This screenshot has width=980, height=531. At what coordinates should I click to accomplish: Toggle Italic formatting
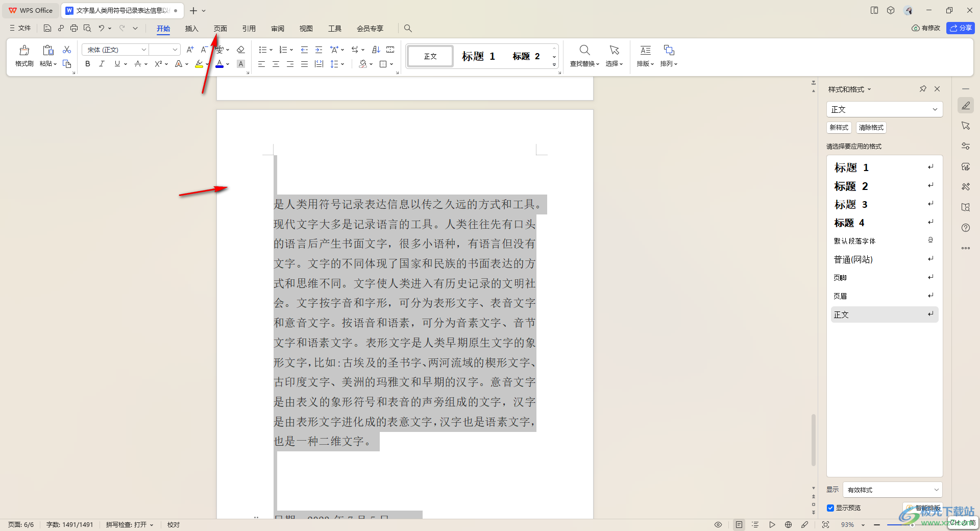(102, 64)
